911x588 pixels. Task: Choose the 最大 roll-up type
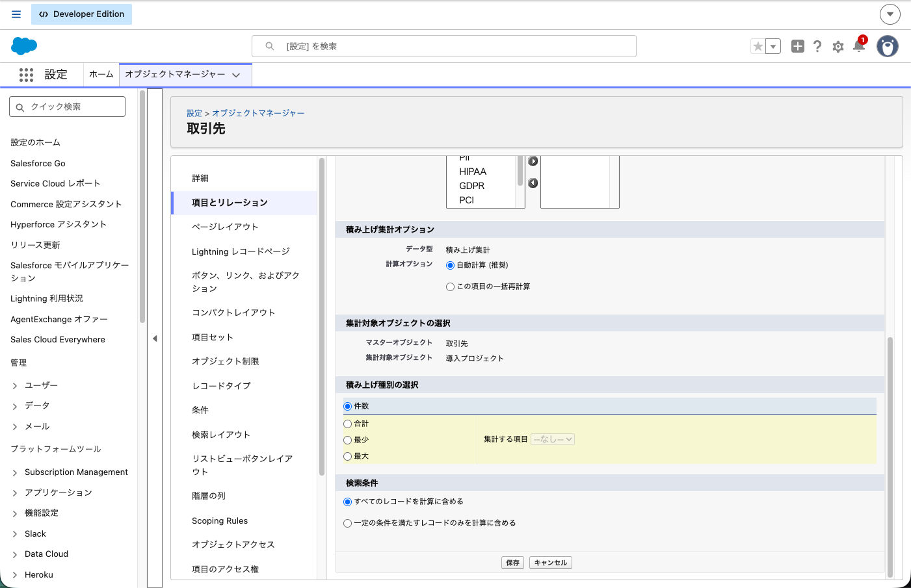point(347,456)
